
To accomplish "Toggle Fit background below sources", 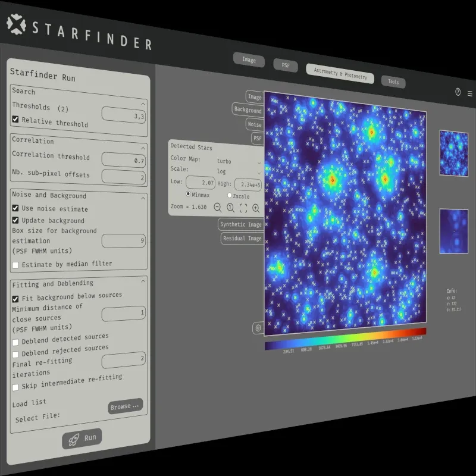I will tap(15, 299).
